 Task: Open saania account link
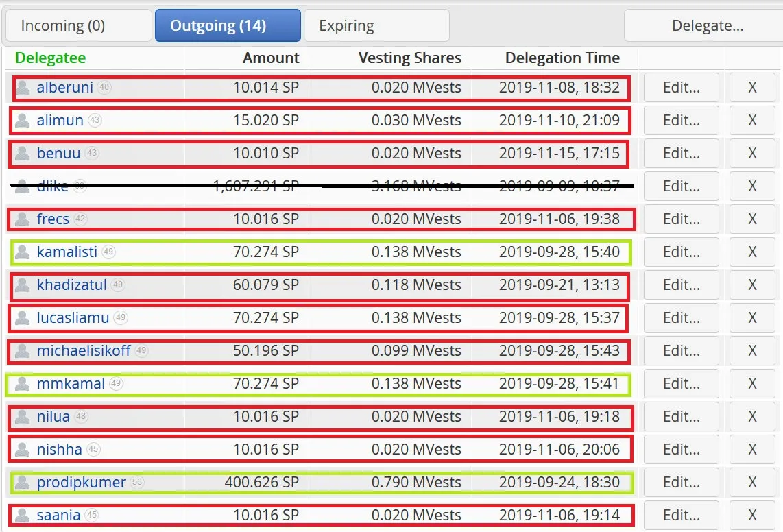pos(58,516)
